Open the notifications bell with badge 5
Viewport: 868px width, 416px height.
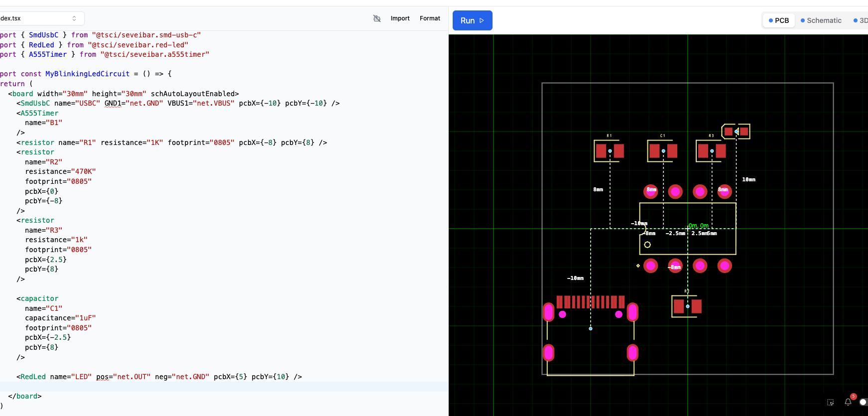tap(848, 402)
